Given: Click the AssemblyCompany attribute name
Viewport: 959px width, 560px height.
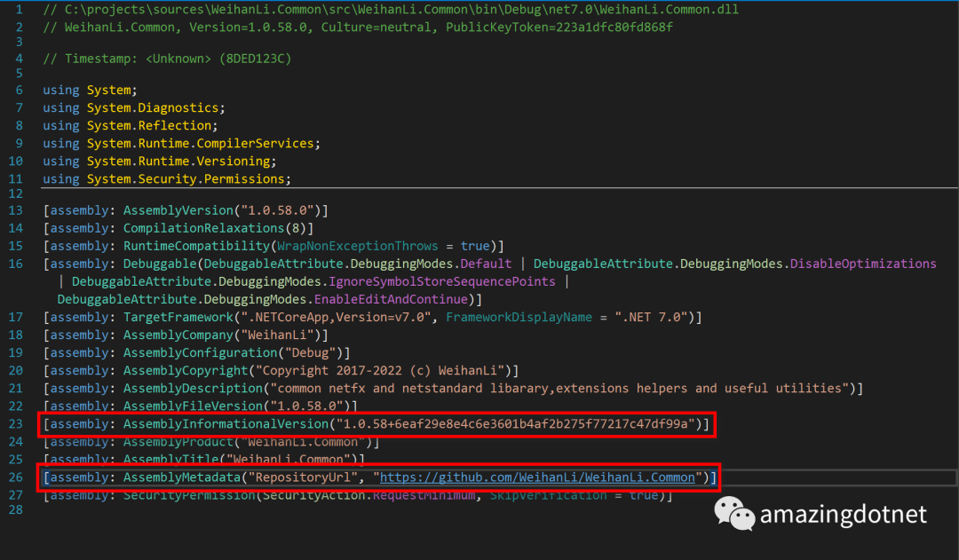Looking at the screenshot, I should pos(178,335).
